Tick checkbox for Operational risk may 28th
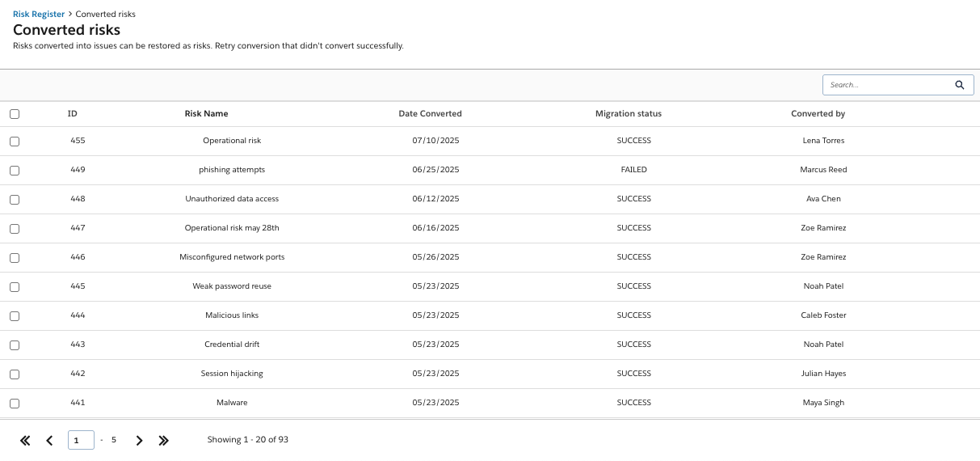 [x=15, y=229]
